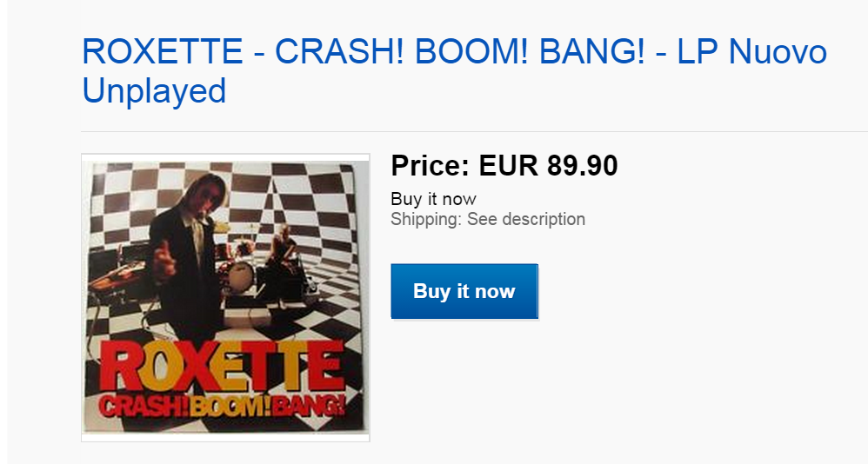This screenshot has width=868, height=464.
Task: Click BOOM! in the listing title
Action: coord(472,54)
